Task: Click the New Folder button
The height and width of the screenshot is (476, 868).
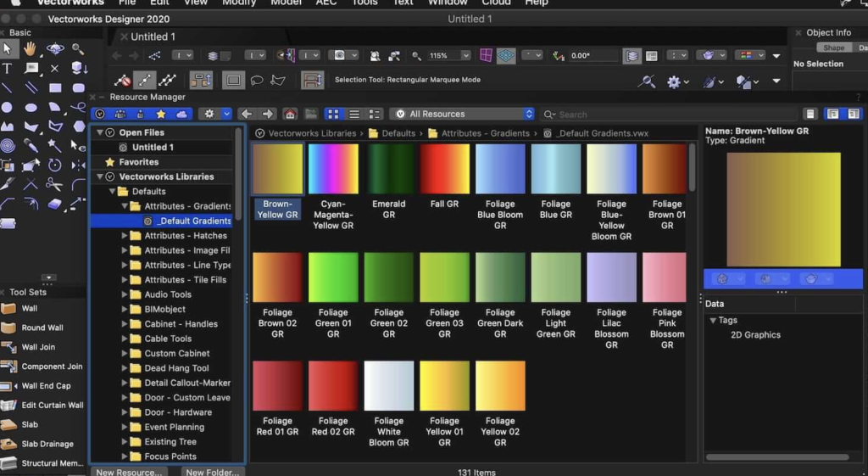Action: click(213, 472)
